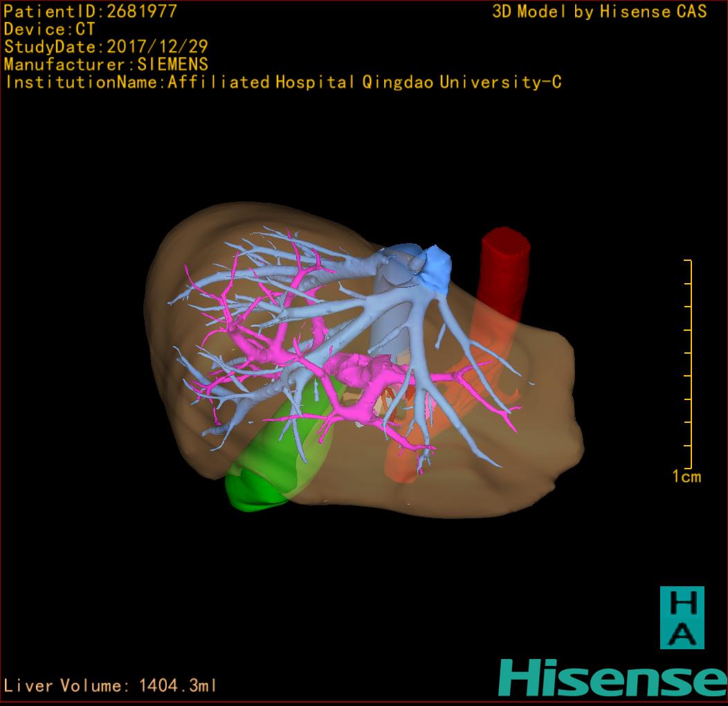
Task: Click the HA orientation cube icon
Action: point(682,617)
